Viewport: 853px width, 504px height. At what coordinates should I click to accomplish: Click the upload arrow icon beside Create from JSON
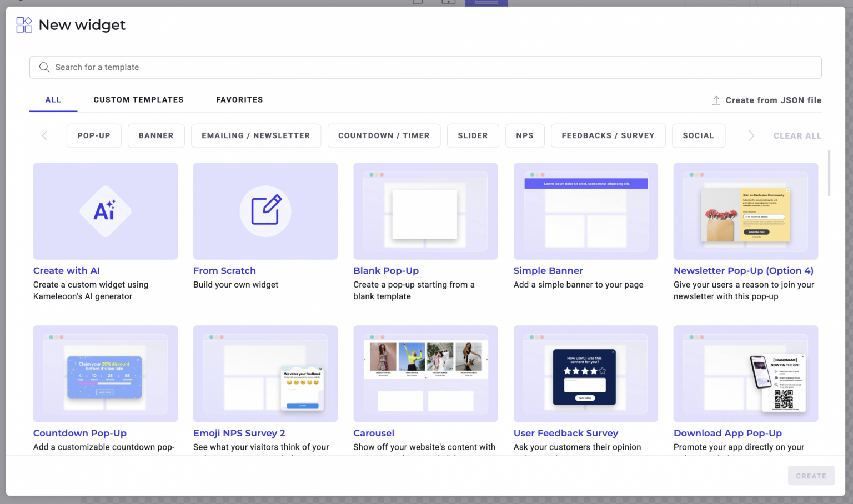[716, 100]
